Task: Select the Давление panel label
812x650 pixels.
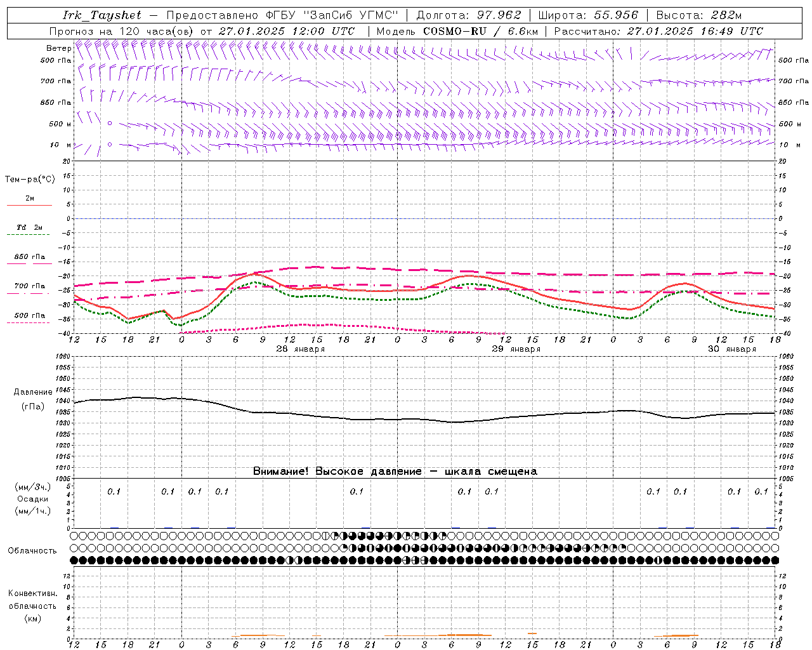Action: point(34,392)
